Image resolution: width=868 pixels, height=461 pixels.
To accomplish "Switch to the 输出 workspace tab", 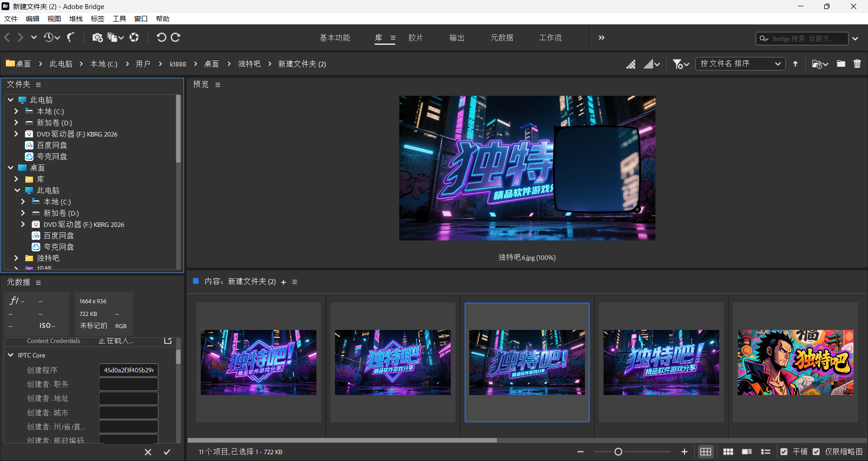I will coord(456,38).
